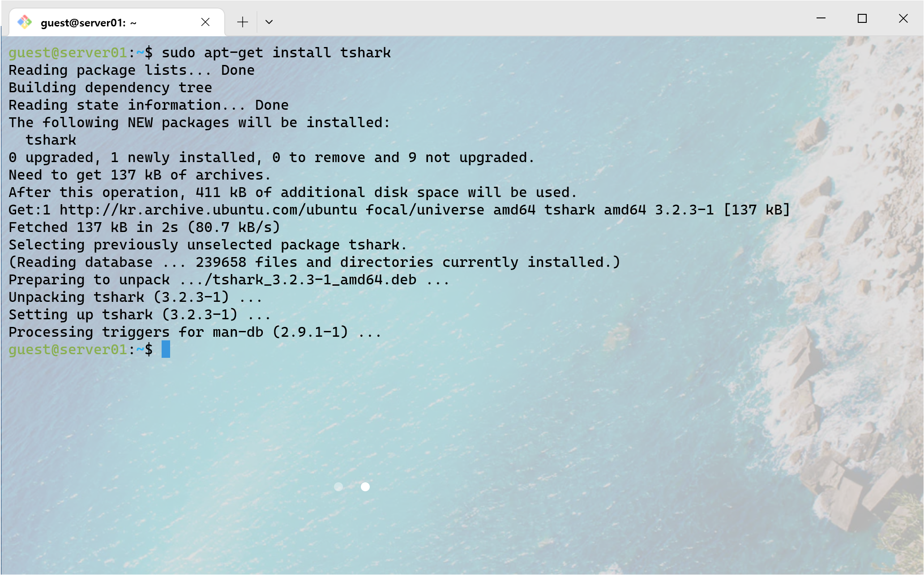Click the 'After this operation, 411 kB' line
This screenshot has height=575, width=924.
click(x=293, y=192)
